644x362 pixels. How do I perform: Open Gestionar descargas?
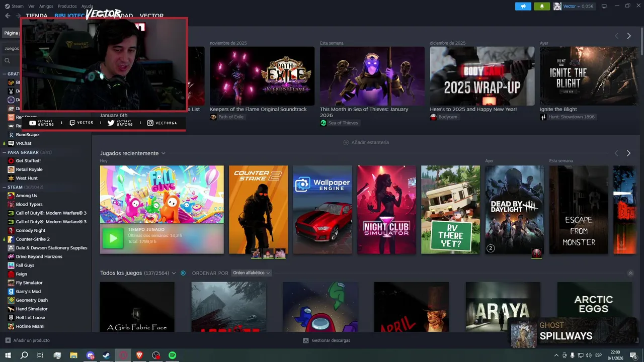pos(327,340)
